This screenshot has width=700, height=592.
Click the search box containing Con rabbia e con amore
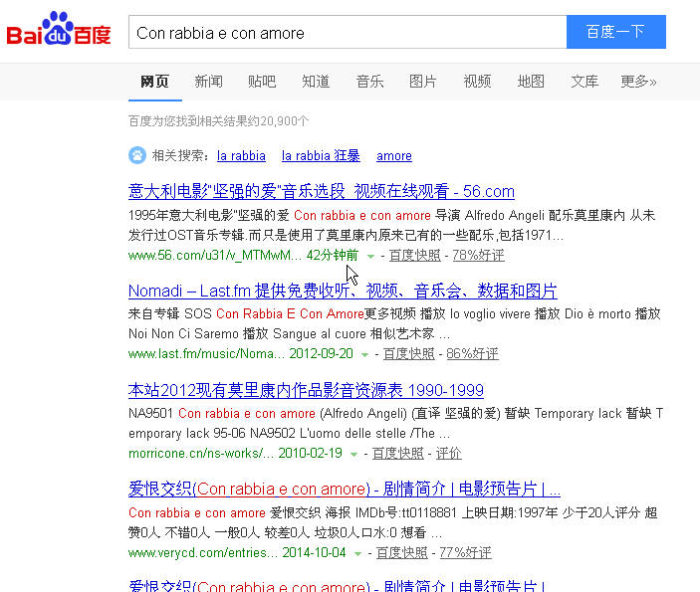(x=348, y=32)
